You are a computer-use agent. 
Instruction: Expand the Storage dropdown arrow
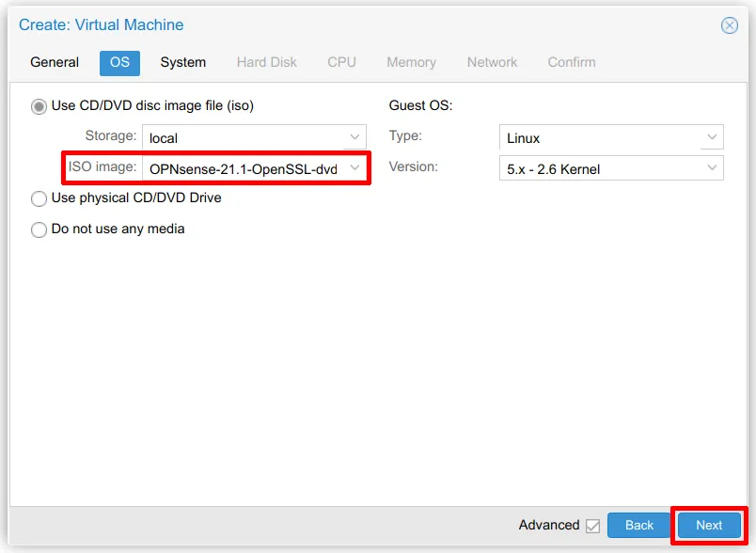354,137
